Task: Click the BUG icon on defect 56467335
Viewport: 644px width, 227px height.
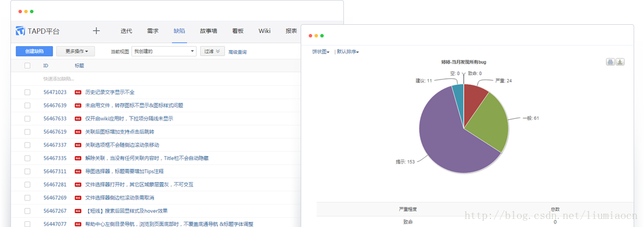Action: tap(78, 158)
